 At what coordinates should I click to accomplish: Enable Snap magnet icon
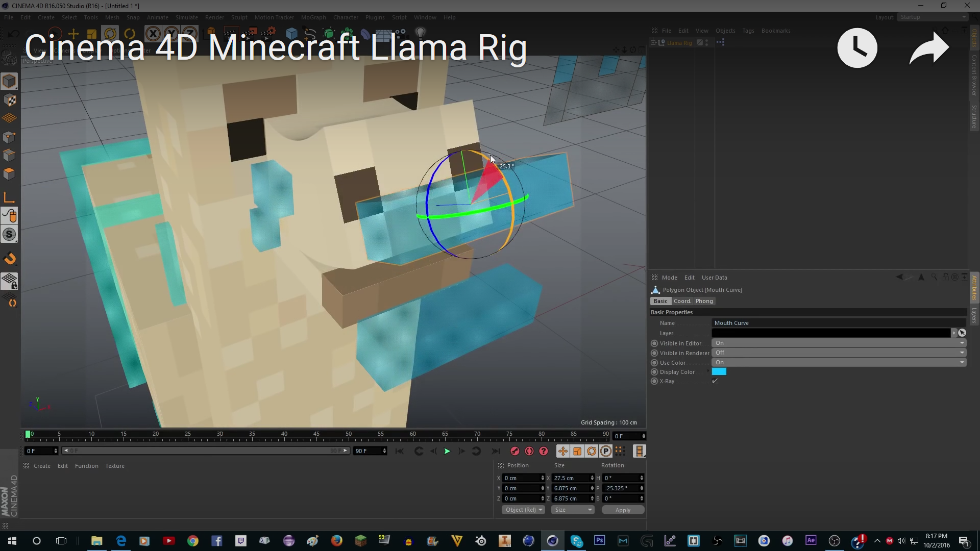tap(9, 259)
